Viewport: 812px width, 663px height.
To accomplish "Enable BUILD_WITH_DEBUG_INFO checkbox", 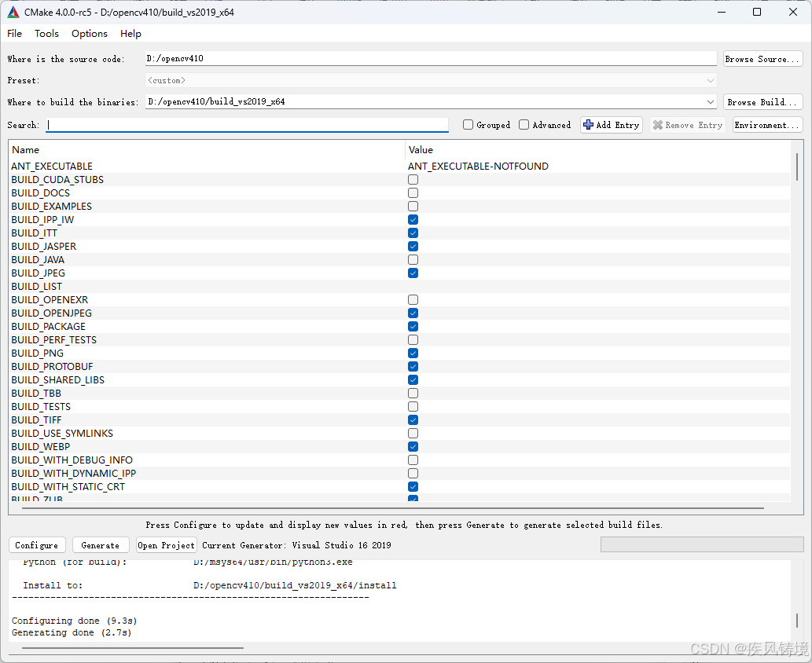I will tap(413, 460).
